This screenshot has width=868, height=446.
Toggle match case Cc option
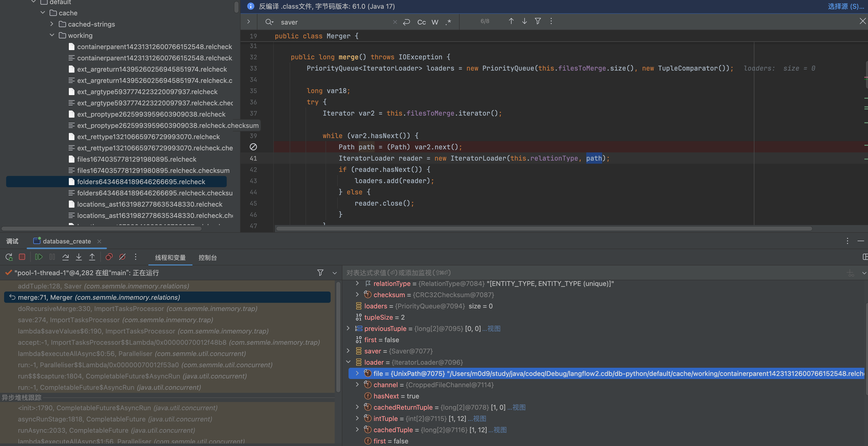[421, 22]
